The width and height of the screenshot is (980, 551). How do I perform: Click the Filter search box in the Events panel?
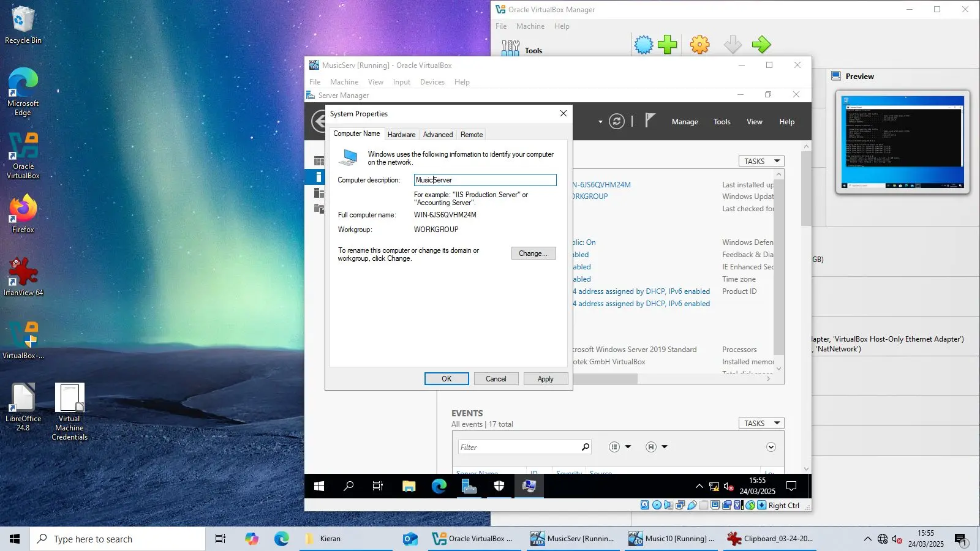[518, 447]
